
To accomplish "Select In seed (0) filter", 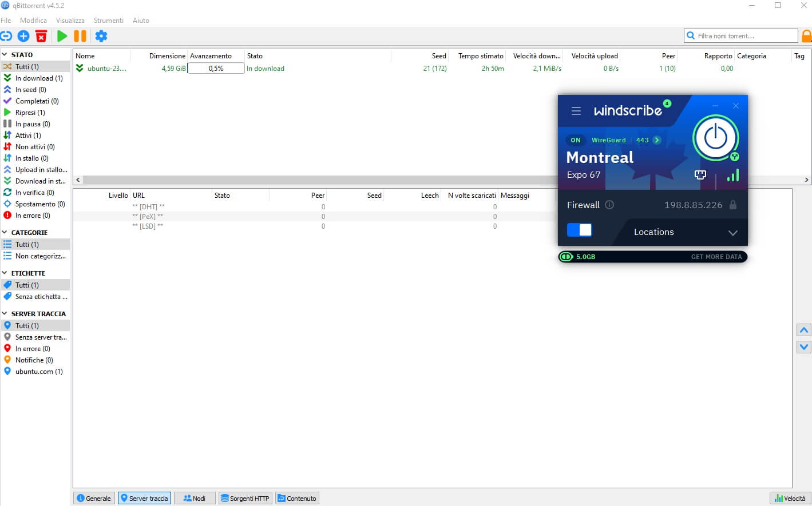I will click(35, 90).
